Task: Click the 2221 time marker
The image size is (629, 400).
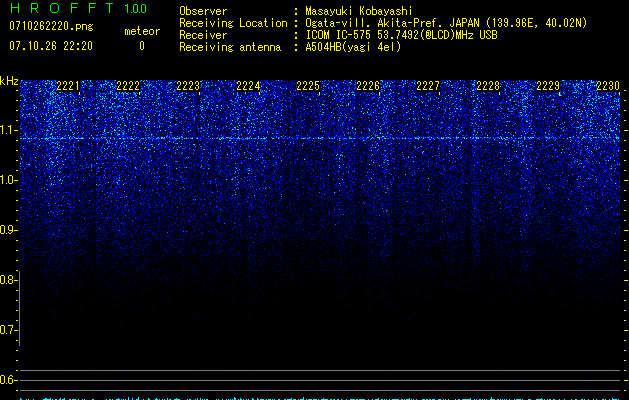Action: [x=68, y=86]
